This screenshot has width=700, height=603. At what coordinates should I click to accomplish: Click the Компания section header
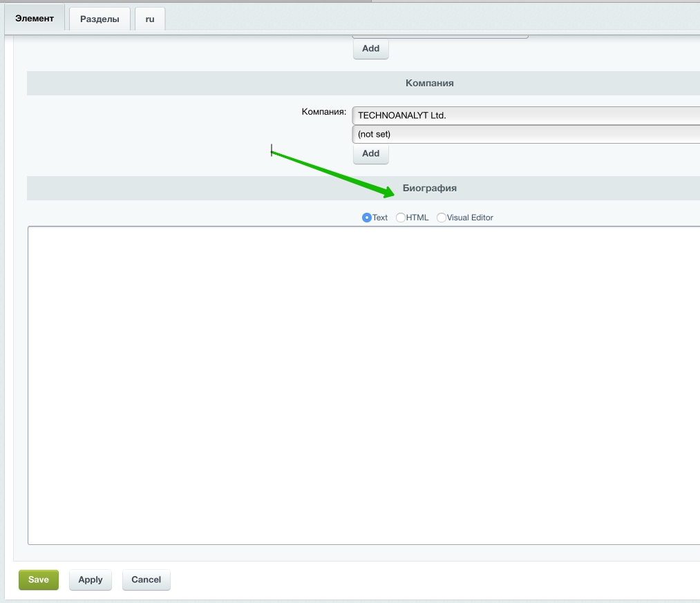[x=429, y=83]
